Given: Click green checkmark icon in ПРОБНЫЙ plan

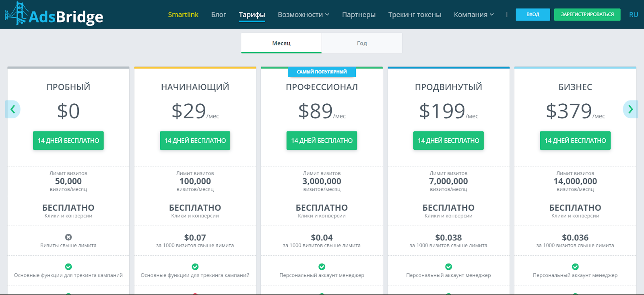Looking at the screenshot, I should tap(68, 267).
